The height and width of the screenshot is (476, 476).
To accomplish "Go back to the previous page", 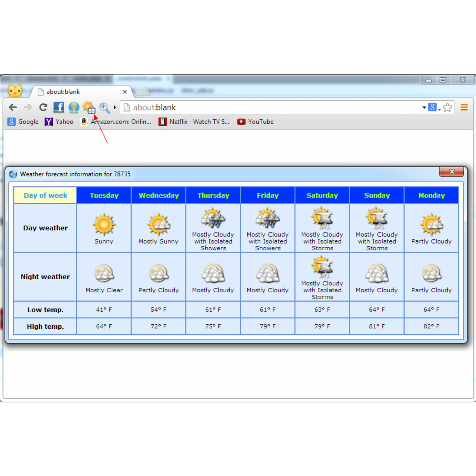I will (13, 107).
